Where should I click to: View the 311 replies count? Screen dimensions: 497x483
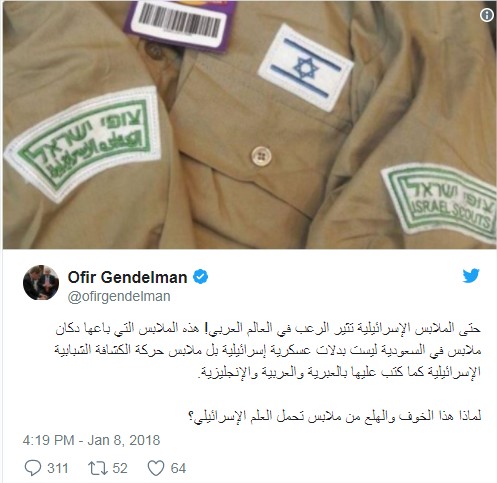point(58,468)
